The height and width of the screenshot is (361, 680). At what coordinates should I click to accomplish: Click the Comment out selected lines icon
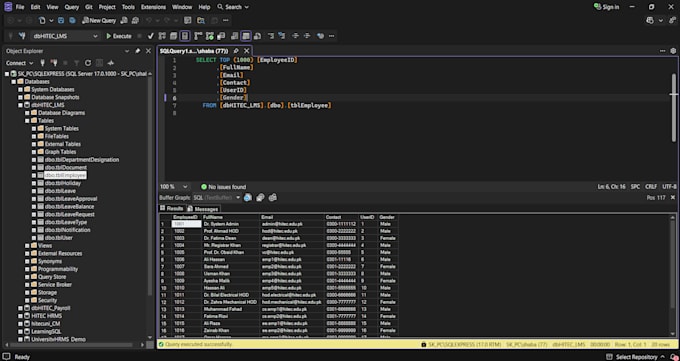coord(271,36)
